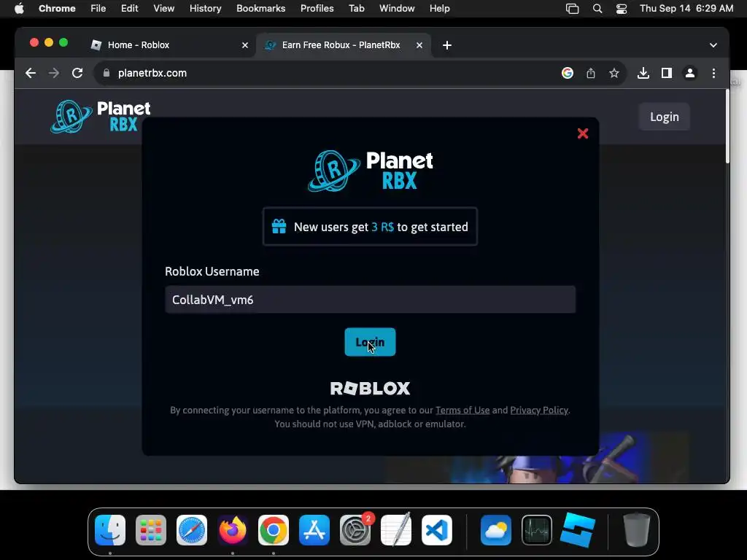
Task: Click the Google icon in address bar
Action: [568, 73]
